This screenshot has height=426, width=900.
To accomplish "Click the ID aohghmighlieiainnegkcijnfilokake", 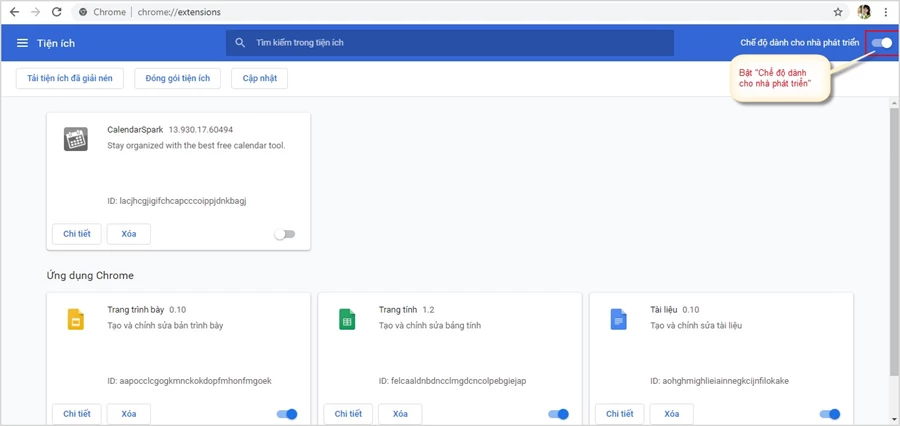I will 720,381.
